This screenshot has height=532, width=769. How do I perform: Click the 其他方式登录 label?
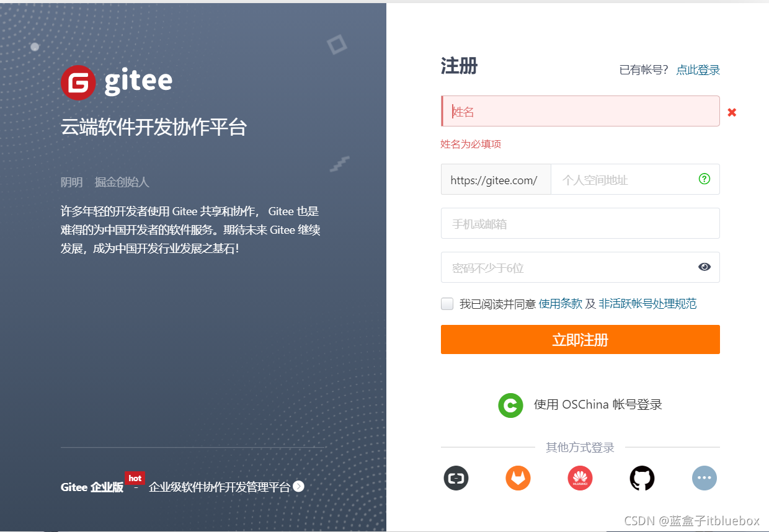(580, 448)
